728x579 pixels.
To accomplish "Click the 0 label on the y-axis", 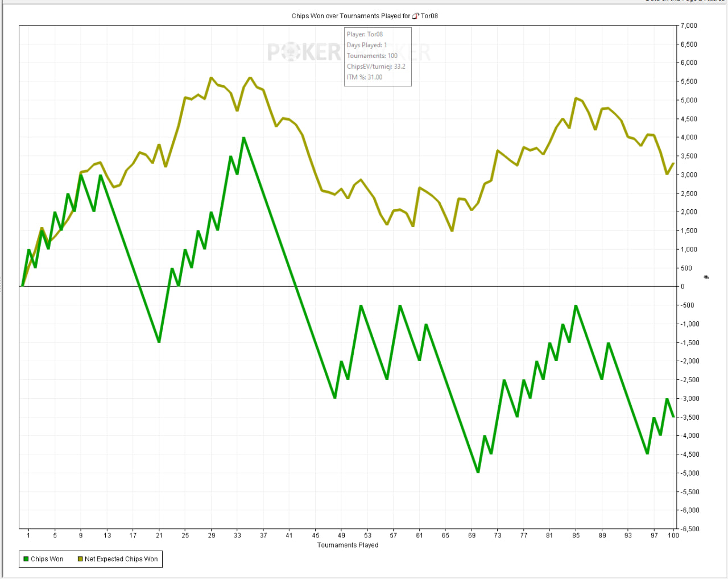I will coord(683,287).
